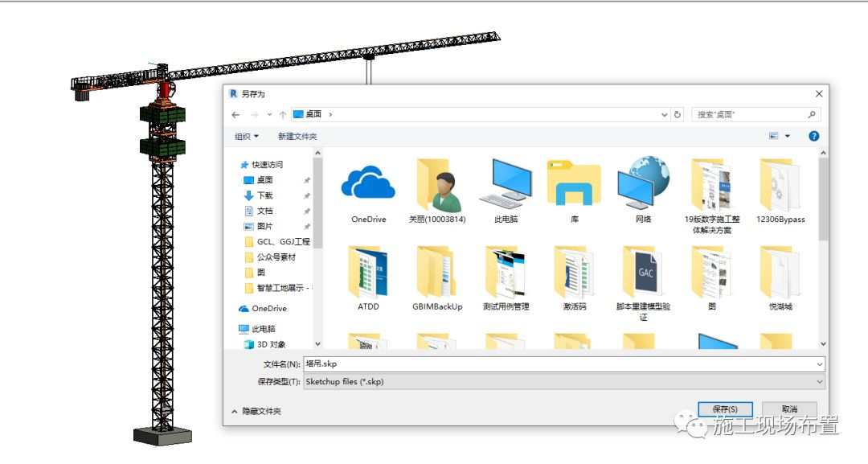The image size is (868, 464).
Task: Open the 12306Bypass folder
Action: pyautogui.click(x=780, y=191)
